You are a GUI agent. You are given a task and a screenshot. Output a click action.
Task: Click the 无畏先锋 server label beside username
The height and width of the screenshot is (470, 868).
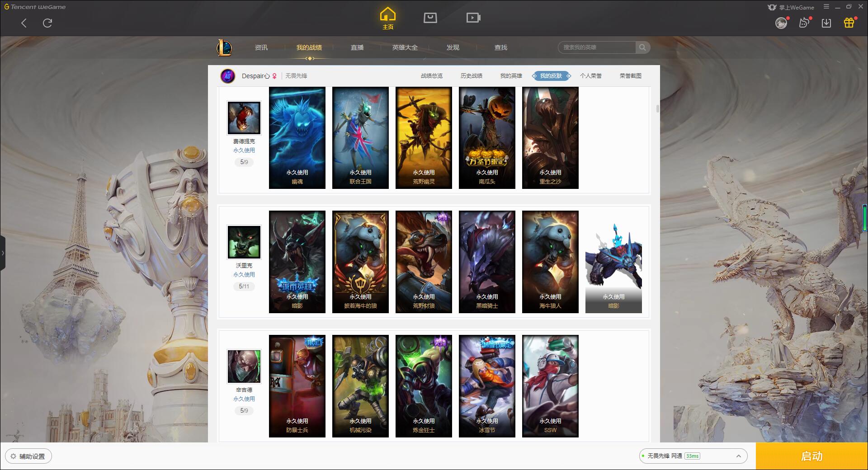pos(296,76)
